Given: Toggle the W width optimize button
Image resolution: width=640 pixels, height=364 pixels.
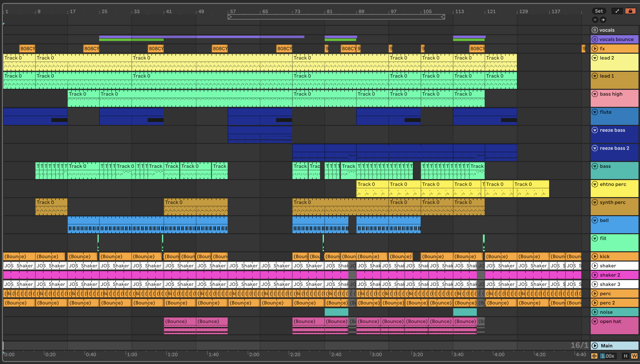Looking at the screenshot, I should (x=634, y=356).
